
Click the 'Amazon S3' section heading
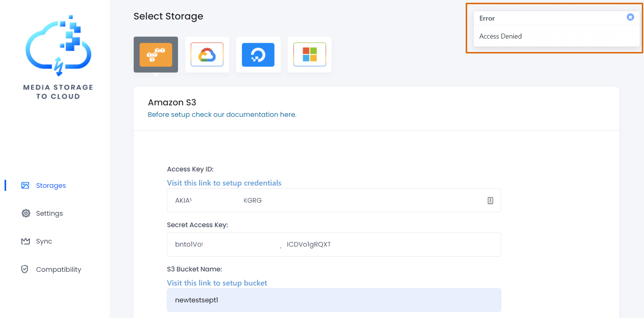(x=172, y=102)
